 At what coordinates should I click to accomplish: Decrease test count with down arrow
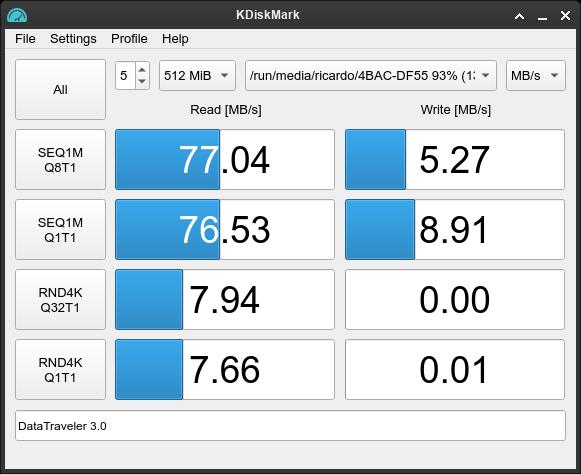coord(142,82)
